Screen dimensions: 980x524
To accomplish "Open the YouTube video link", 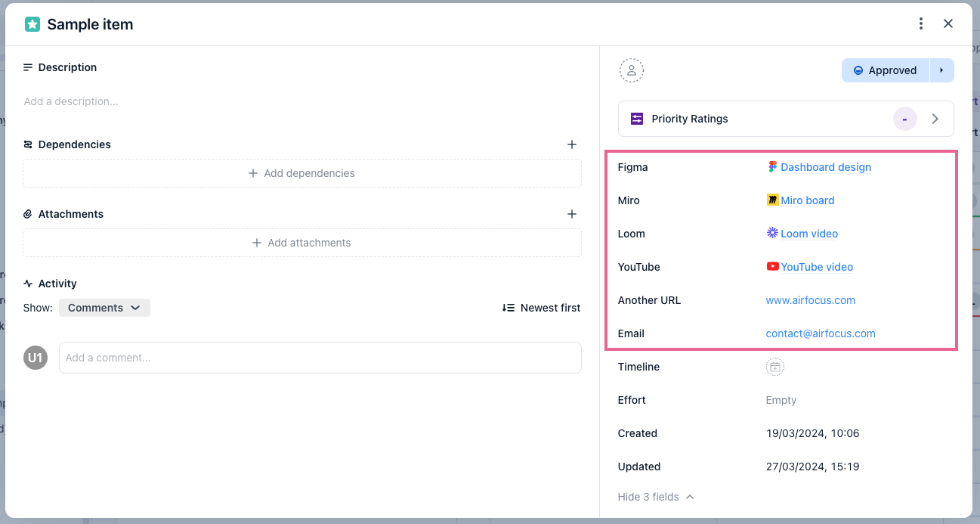I will click(x=817, y=267).
